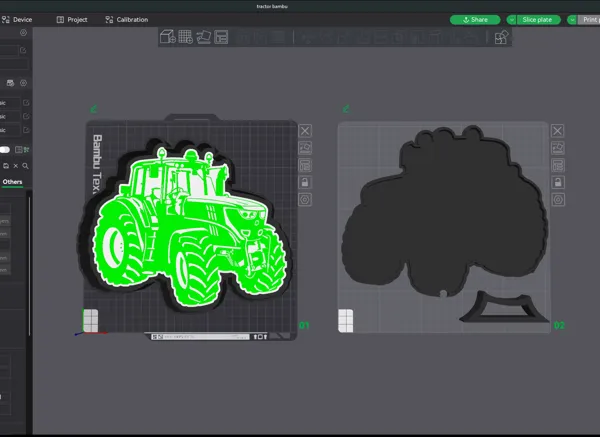
Task: Click the Add model cube icon
Action: coord(168,37)
